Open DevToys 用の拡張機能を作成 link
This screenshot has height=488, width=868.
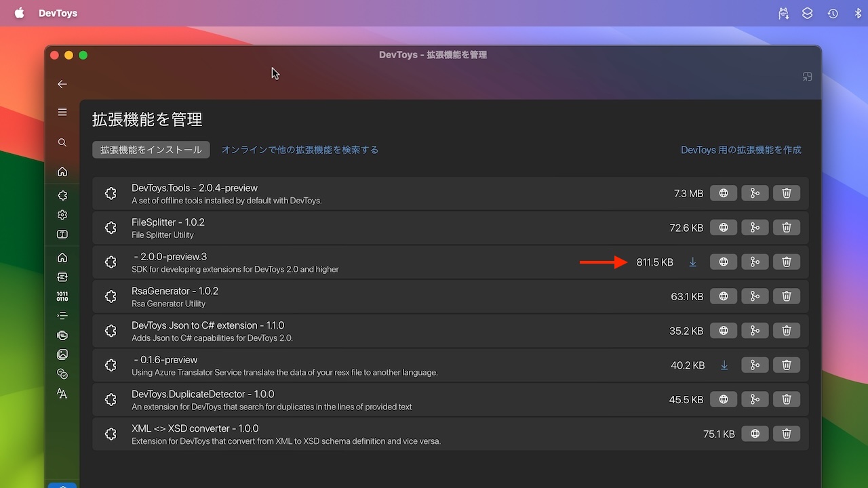click(x=741, y=150)
